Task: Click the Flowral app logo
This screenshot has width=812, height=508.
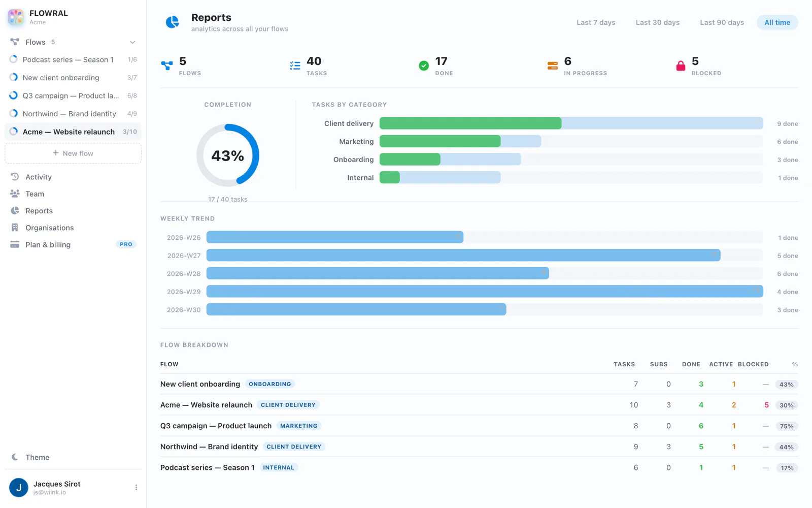Action: [16, 17]
